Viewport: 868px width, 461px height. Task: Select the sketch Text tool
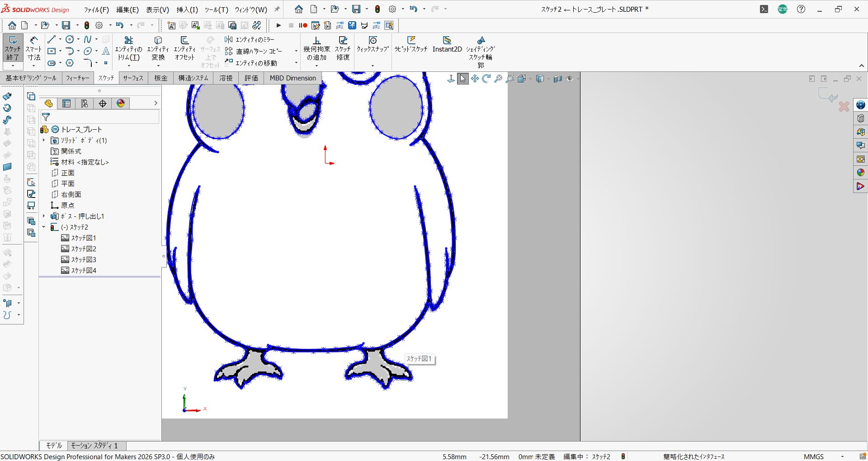coord(106,51)
